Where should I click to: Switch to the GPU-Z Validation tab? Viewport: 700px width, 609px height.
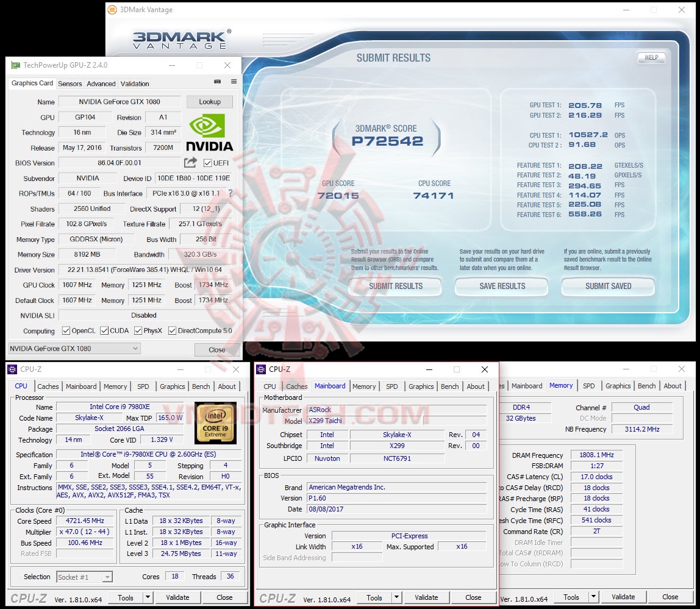135,84
